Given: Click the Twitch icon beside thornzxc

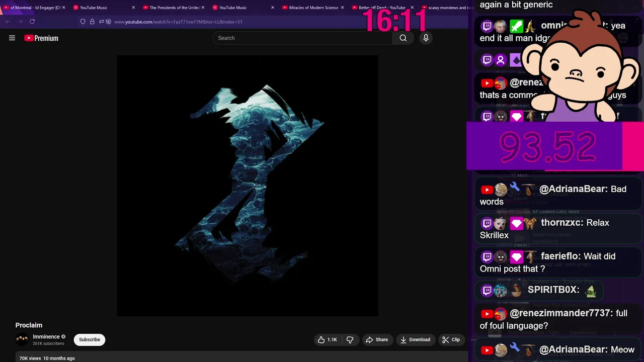Looking at the screenshot, I should pos(487,223).
